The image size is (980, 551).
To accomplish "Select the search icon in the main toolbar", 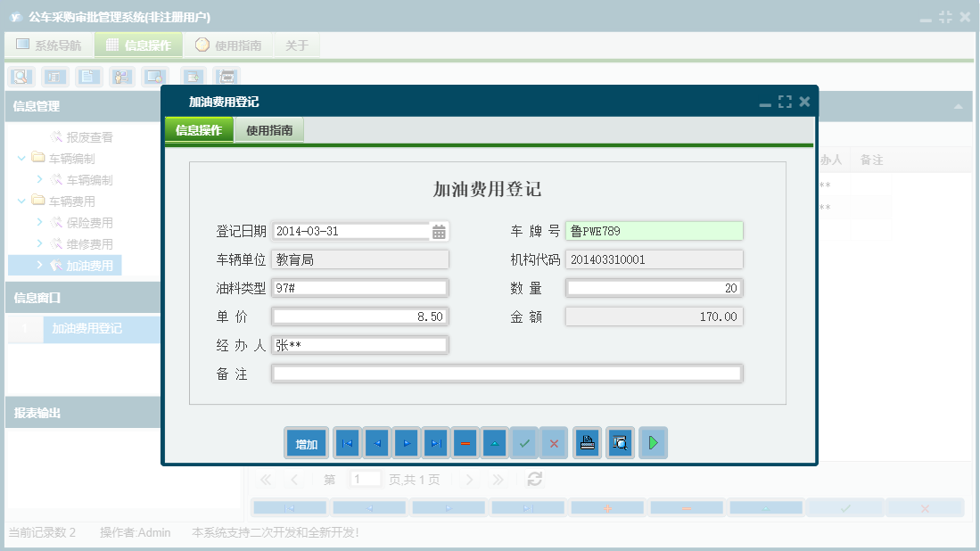I will pyautogui.click(x=20, y=77).
